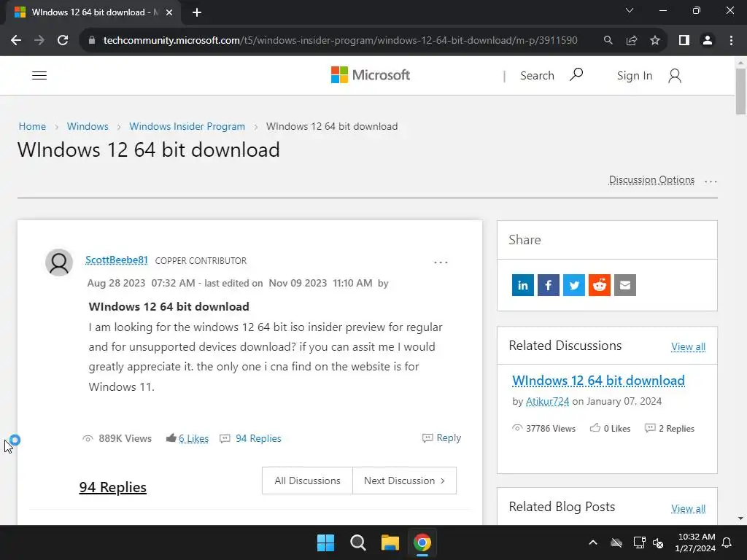The image size is (747, 560).
Task: Go back using browser back arrow
Action: pyautogui.click(x=16, y=40)
